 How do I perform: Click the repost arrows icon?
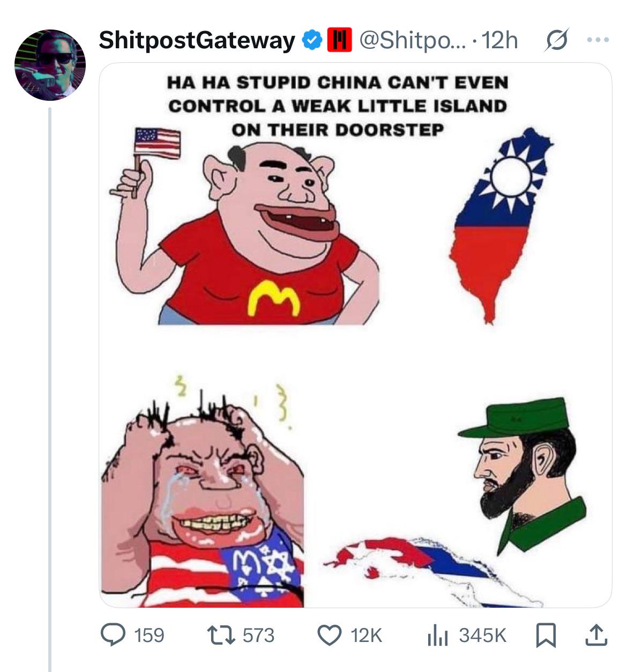[221, 636]
